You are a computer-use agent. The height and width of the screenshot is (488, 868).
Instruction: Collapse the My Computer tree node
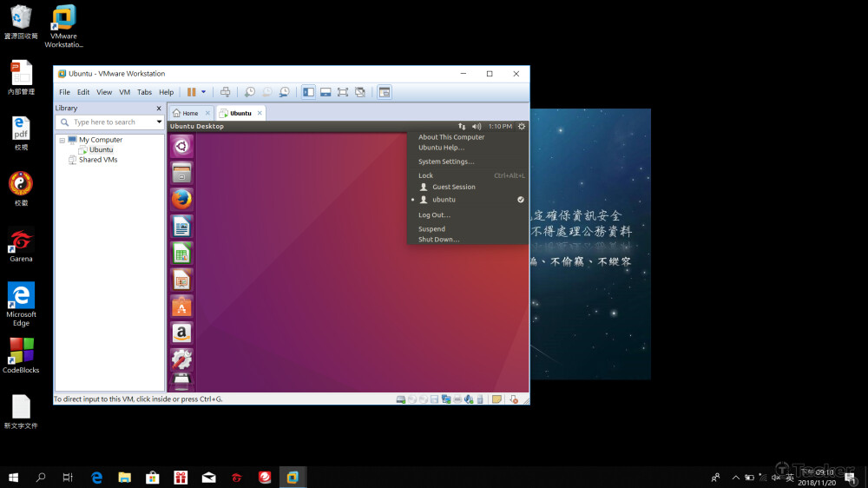[62, 140]
